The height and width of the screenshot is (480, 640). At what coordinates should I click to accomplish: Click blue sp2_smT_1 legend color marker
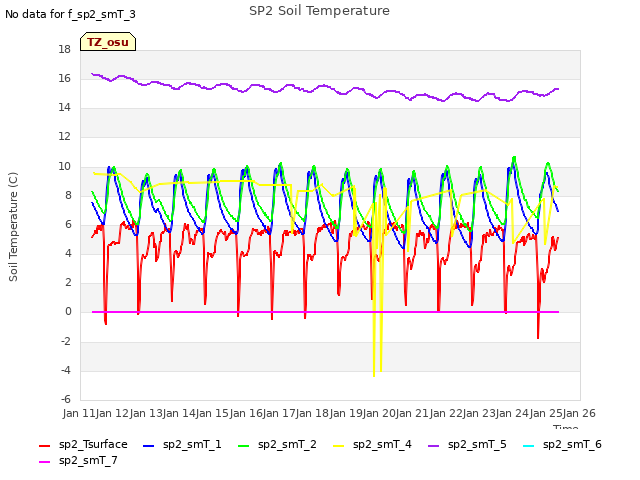(x=149, y=446)
